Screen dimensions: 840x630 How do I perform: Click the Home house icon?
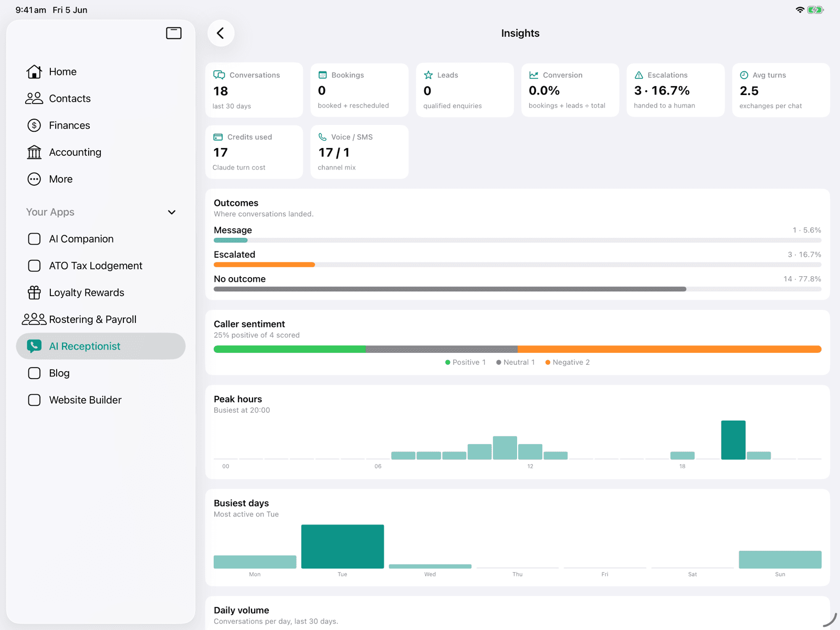34,71
